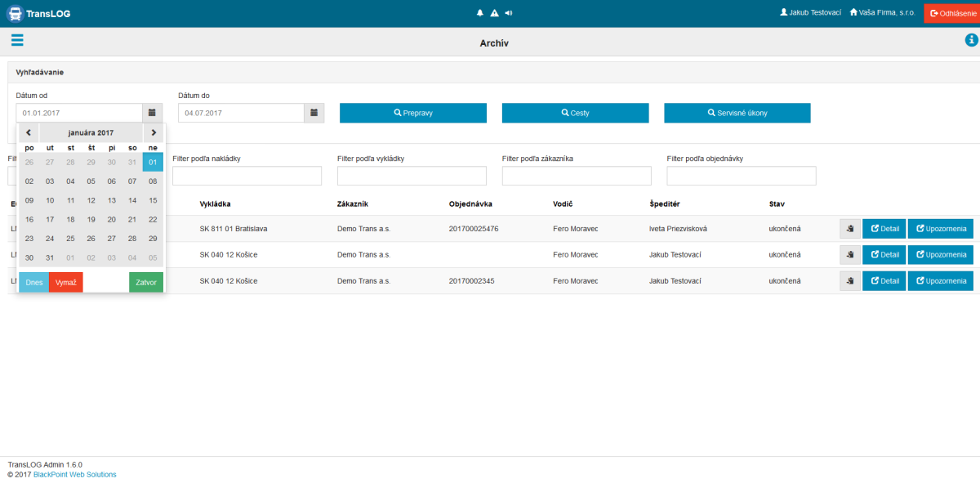This screenshot has height=492, width=980.
Task: Toggle the calendar icon for Dátum od
Action: [153, 113]
